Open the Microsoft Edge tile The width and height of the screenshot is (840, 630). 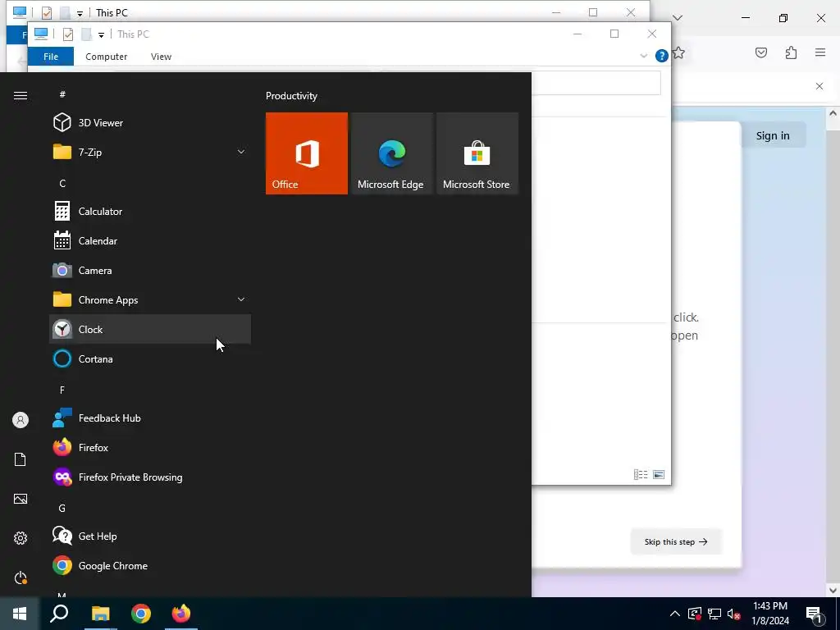[391, 153]
